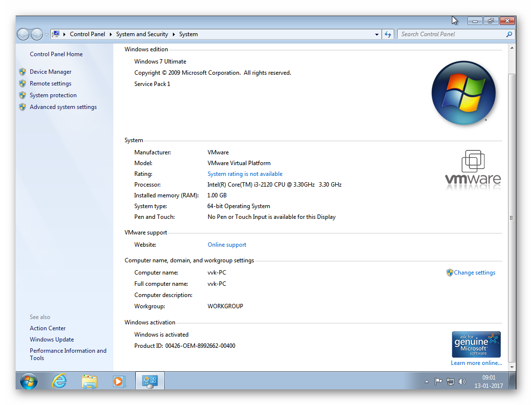Click the Advanced system settings shield icon
The height and width of the screenshot is (405, 532).
click(22, 107)
